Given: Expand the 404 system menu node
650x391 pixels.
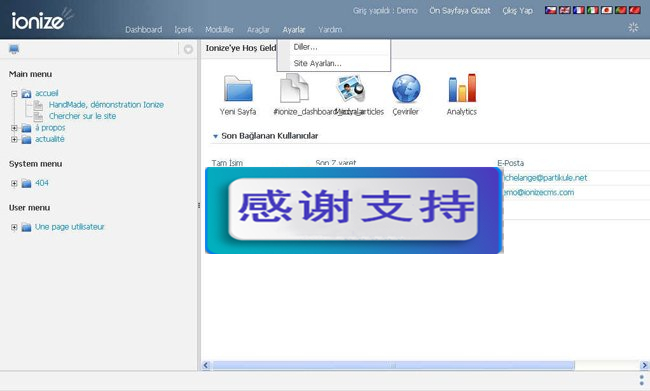Looking at the screenshot, I should click(x=14, y=183).
